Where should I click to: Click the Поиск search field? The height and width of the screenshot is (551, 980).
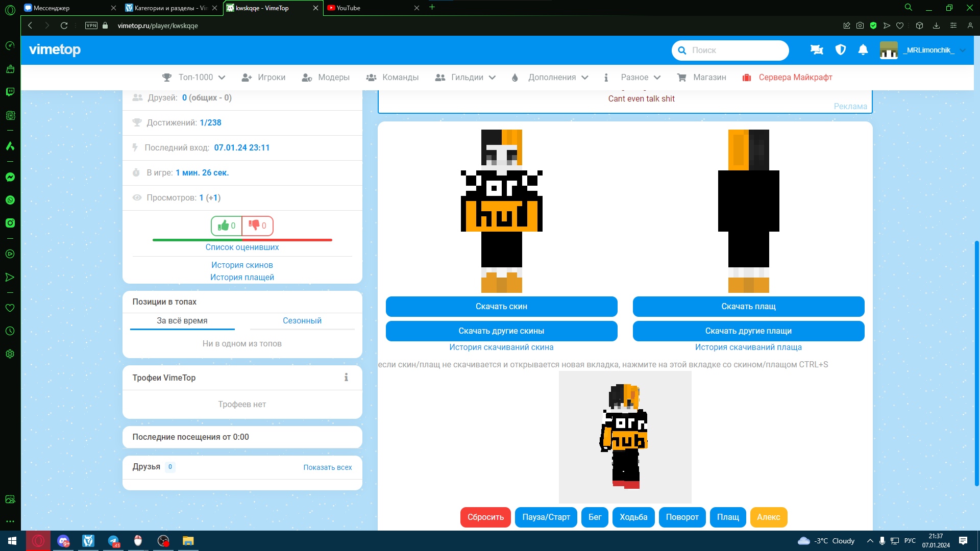tap(735, 50)
